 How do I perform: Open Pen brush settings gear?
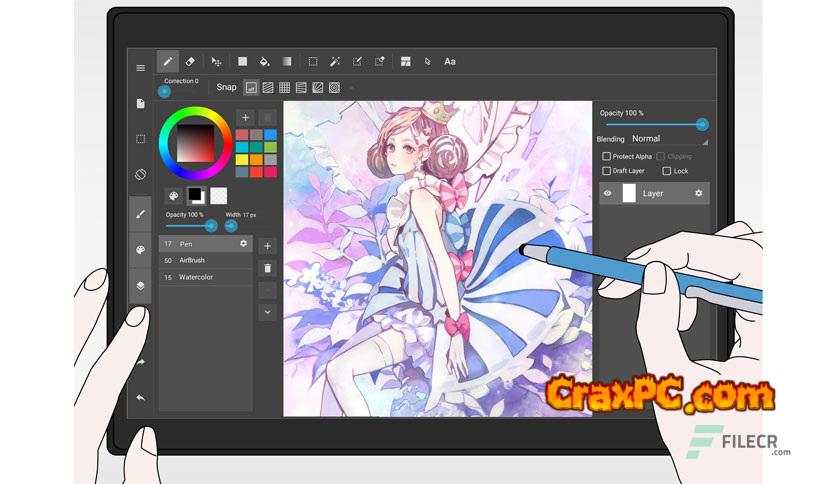click(x=243, y=243)
